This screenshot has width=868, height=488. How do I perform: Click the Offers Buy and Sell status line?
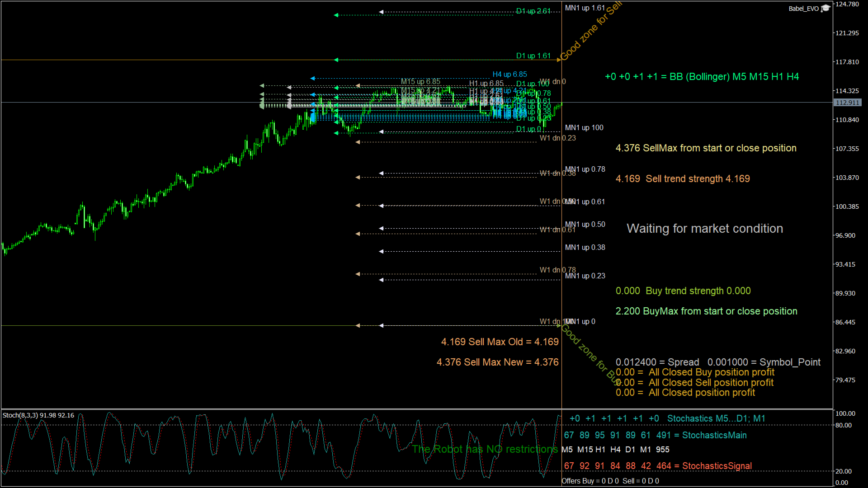click(610, 481)
